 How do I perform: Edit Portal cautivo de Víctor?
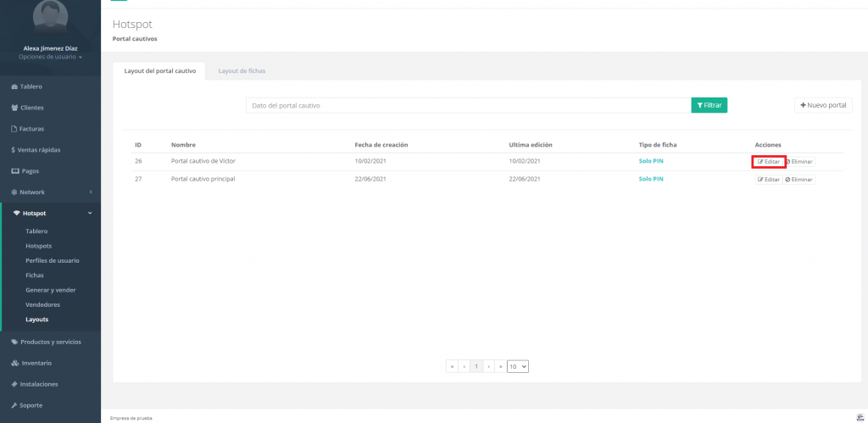[768, 161]
